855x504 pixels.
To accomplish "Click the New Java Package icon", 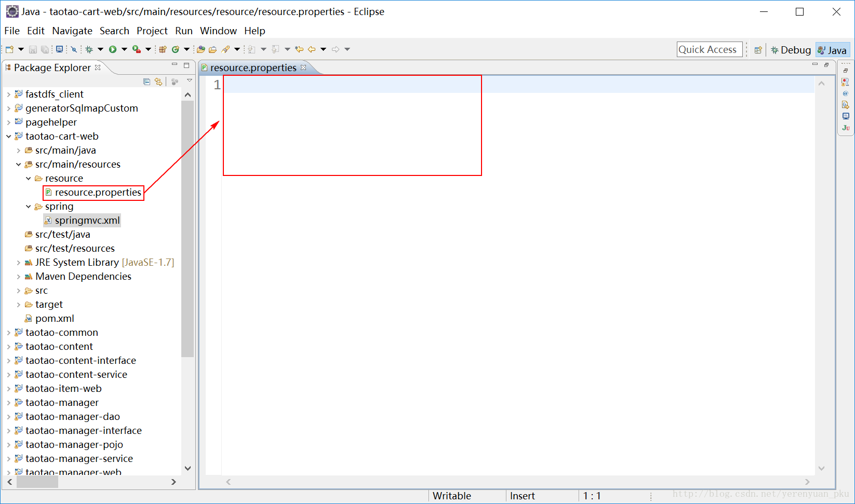I will (163, 49).
